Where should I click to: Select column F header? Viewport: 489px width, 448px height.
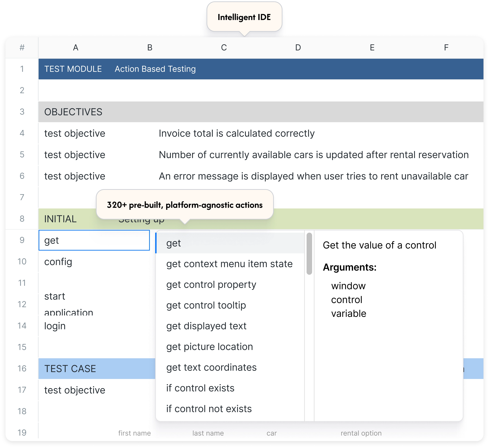click(x=446, y=48)
